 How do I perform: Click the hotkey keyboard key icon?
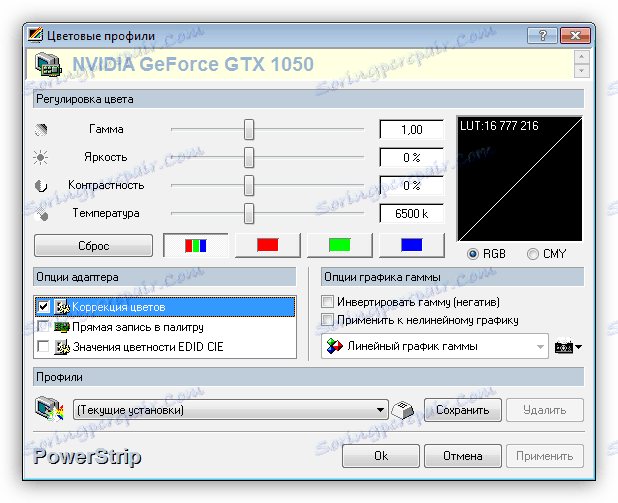[403, 410]
